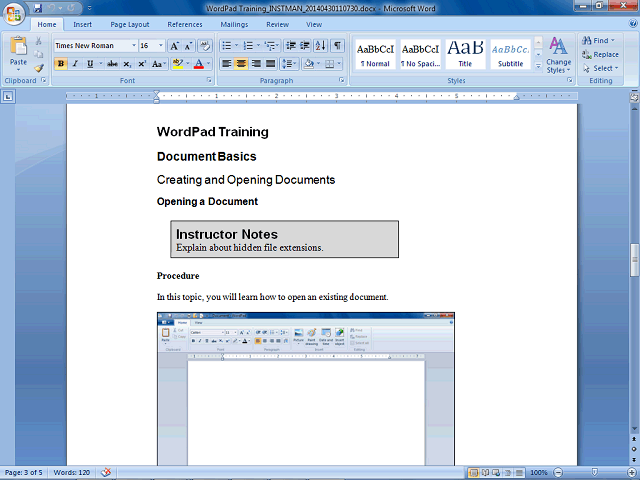Open the Line Spacing dropdown

[289, 64]
